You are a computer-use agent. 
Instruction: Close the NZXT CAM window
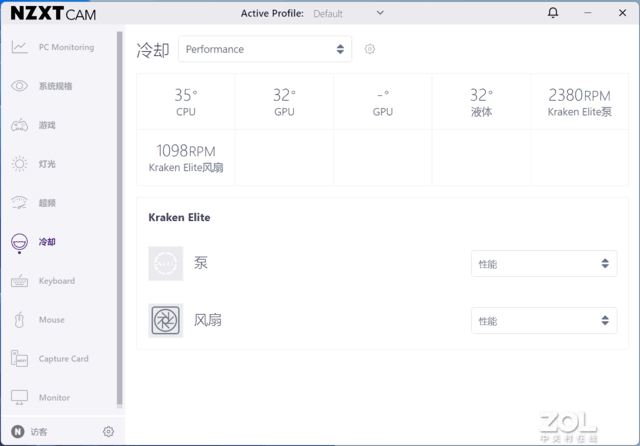pos(622,13)
